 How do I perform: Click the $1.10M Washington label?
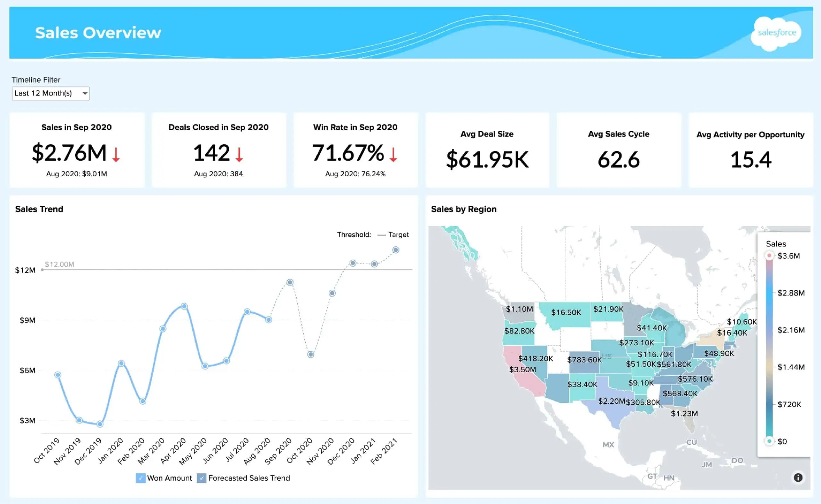520,309
